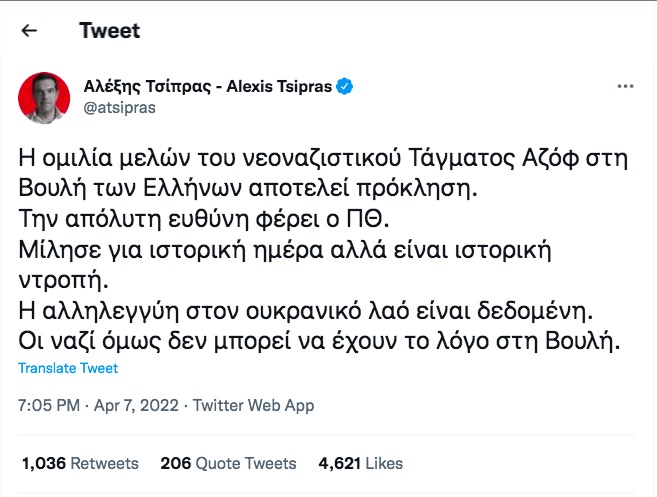657x497 pixels.
Task: Open the Twitter Web App source link
Action: [253, 406]
